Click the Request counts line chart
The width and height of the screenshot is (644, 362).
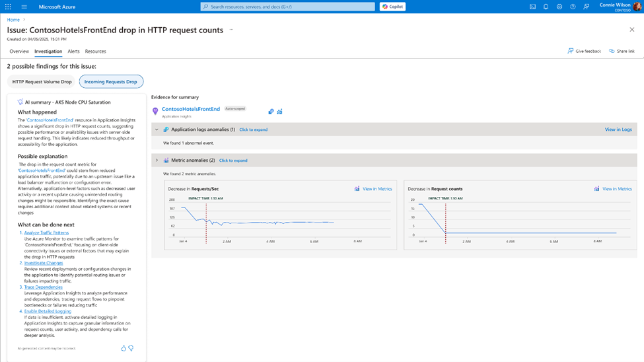coord(517,219)
